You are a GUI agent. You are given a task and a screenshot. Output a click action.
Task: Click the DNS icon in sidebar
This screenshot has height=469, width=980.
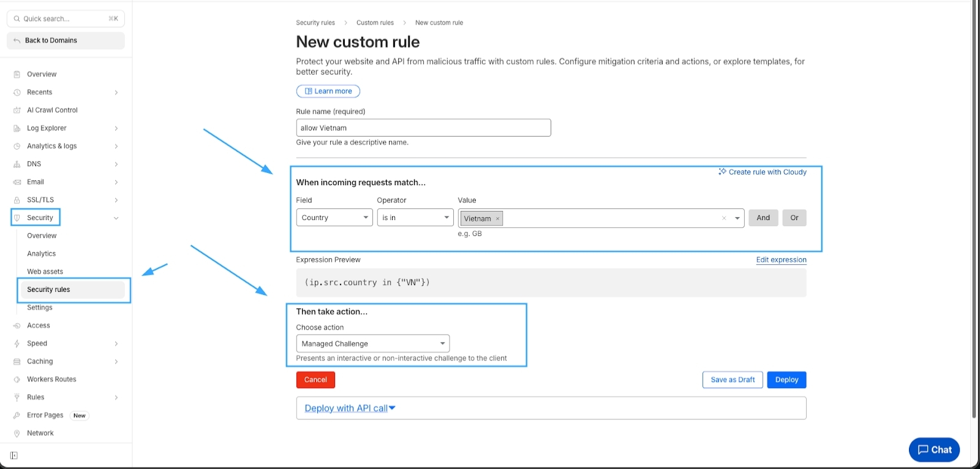pos(17,164)
